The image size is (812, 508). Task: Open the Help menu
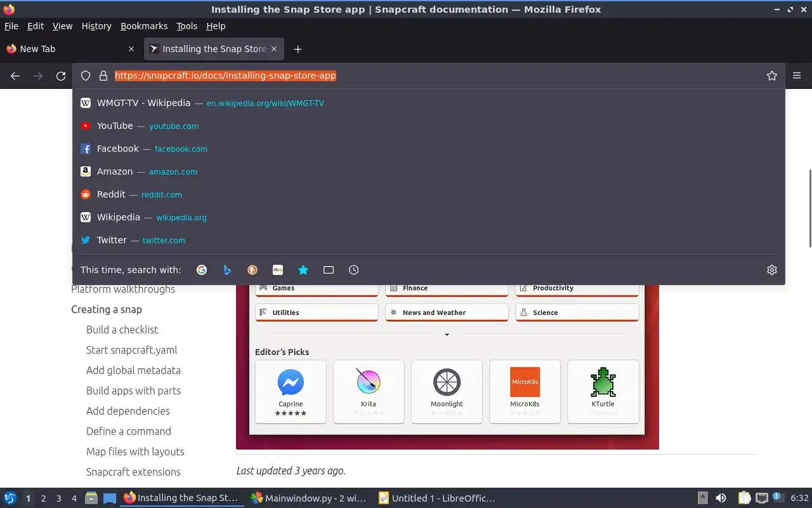(216, 26)
